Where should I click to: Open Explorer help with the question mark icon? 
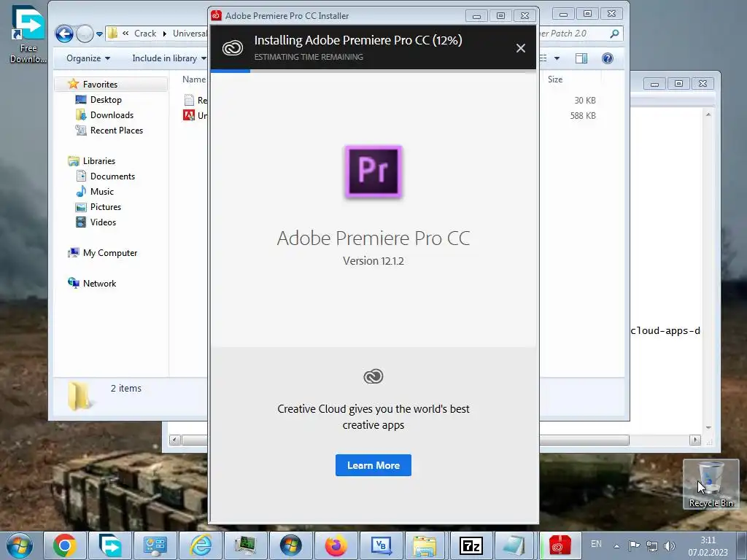coord(608,58)
